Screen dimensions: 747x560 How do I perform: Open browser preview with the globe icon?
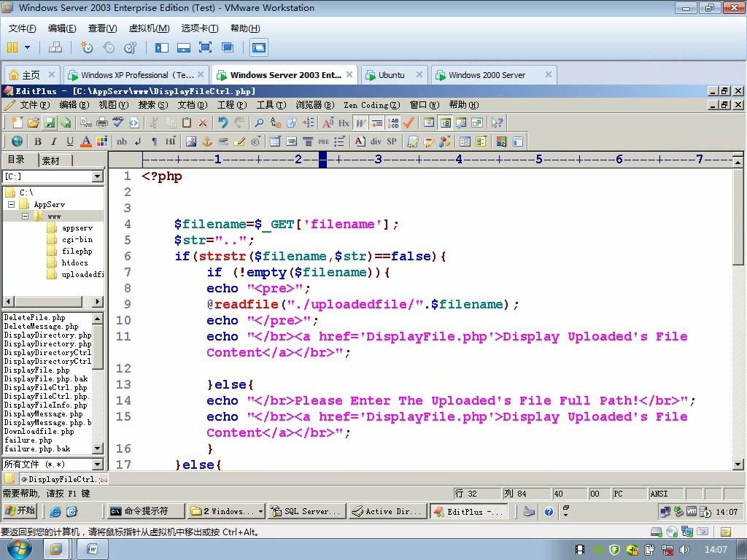(x=17, y=141)
